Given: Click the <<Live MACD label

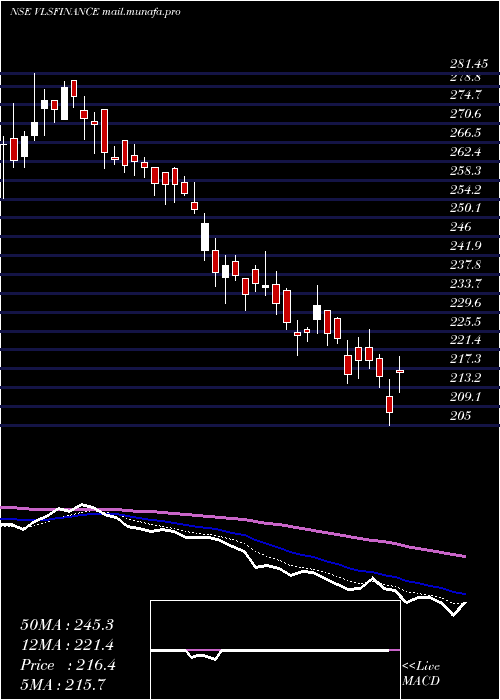Looking at the screenshot, I should (x=421, y=674).
